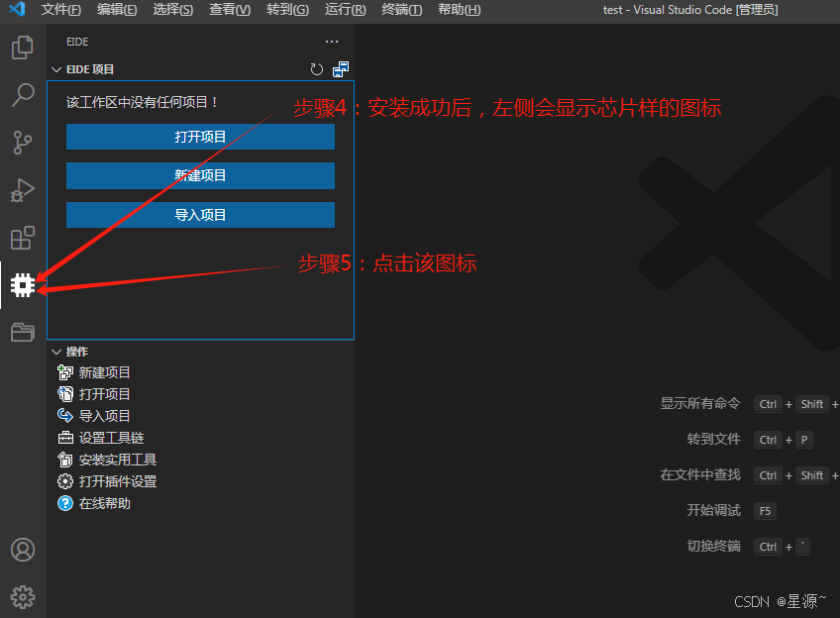Collapse the EIDE 项目 section

tap(56, 69)
